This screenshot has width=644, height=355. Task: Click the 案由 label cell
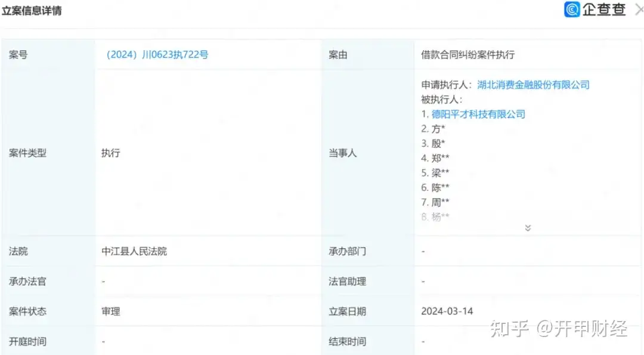[367, 55]
